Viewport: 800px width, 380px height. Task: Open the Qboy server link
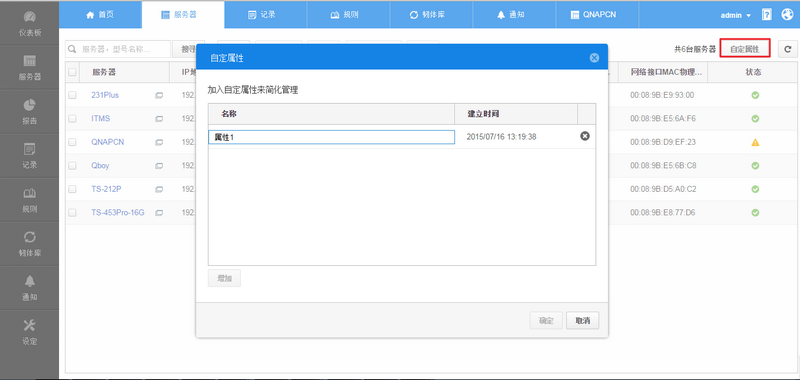click(x=100, y=165)
